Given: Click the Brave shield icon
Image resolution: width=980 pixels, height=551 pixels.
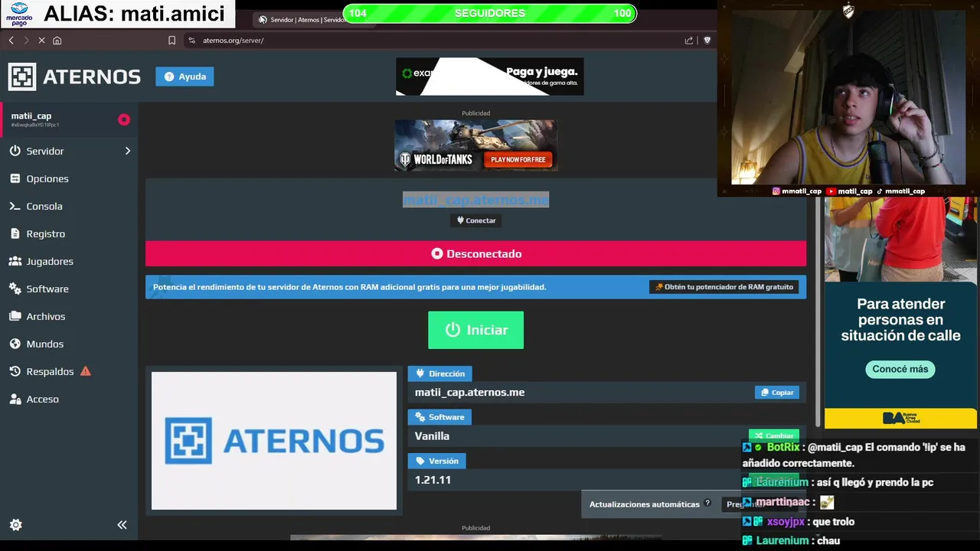Looking at the screenshot, I should pyautogui.click(x=707, y=41).
